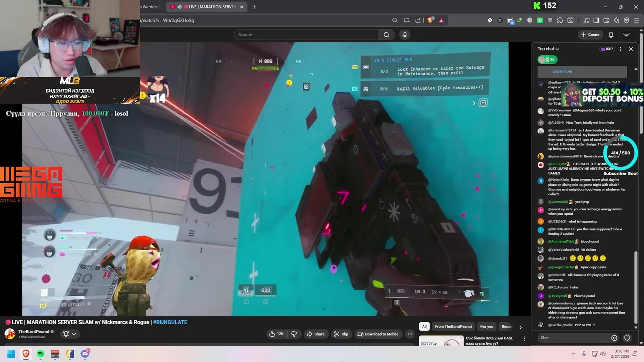Open TheBurntPeanut channel avatar
Screen dimensions: 644x362
[x=10, y=334]
